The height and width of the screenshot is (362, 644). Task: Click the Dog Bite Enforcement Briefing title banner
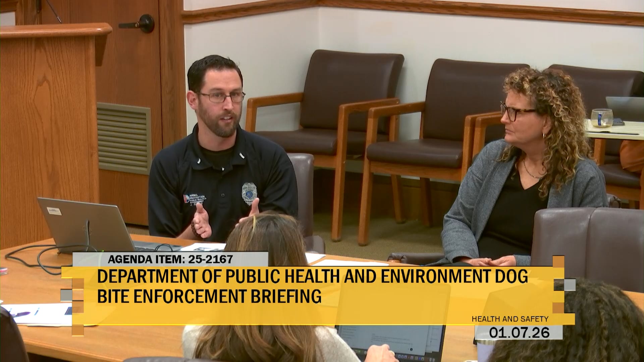pos(312,286)
